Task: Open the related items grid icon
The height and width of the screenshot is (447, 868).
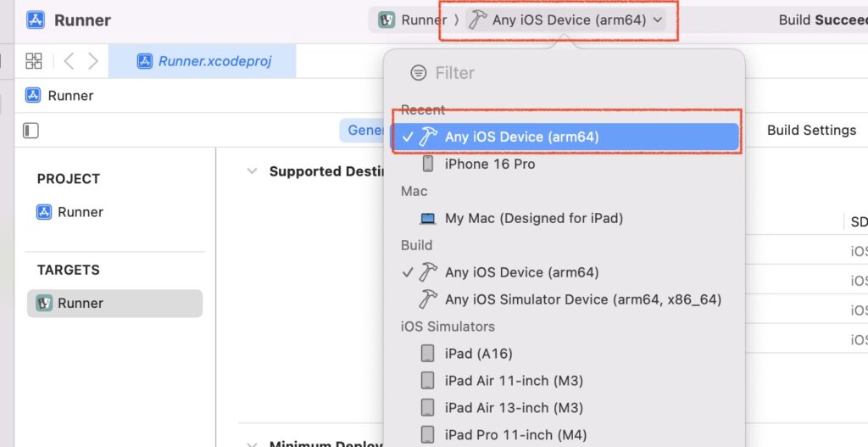Action: (34, 61)
